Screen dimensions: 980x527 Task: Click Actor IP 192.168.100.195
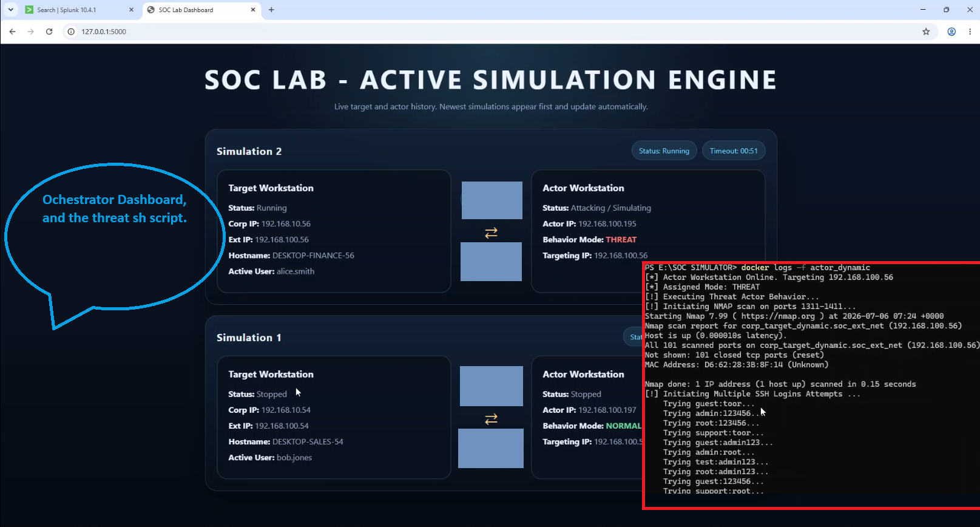click(589, 224)
